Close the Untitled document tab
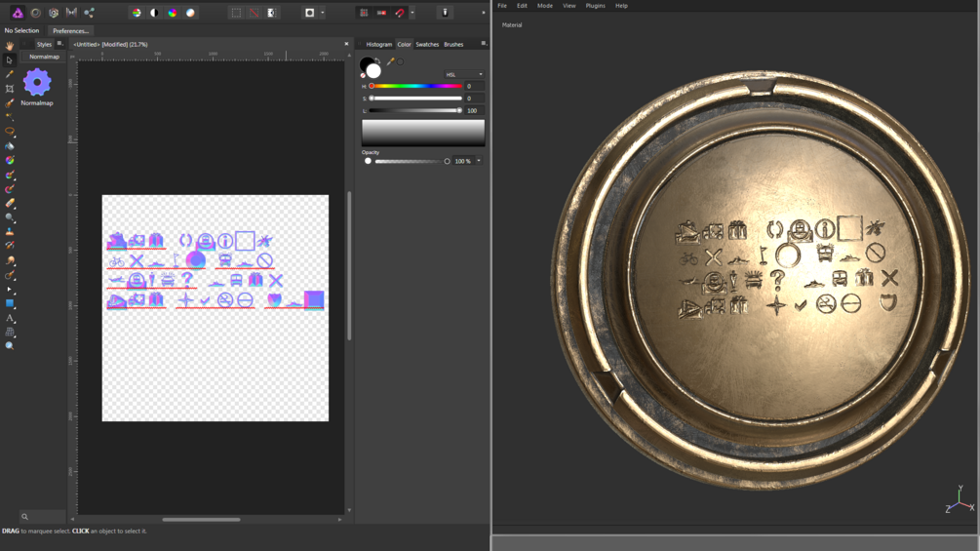 pos(346,44)
